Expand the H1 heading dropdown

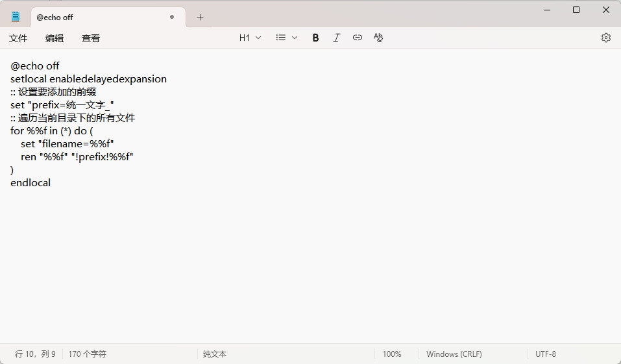pyautogui.click(x=250, y=38)
